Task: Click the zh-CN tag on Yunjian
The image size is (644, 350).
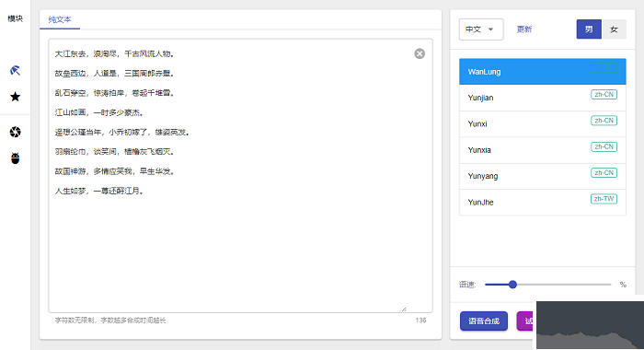Action: (x=604, y=95)
